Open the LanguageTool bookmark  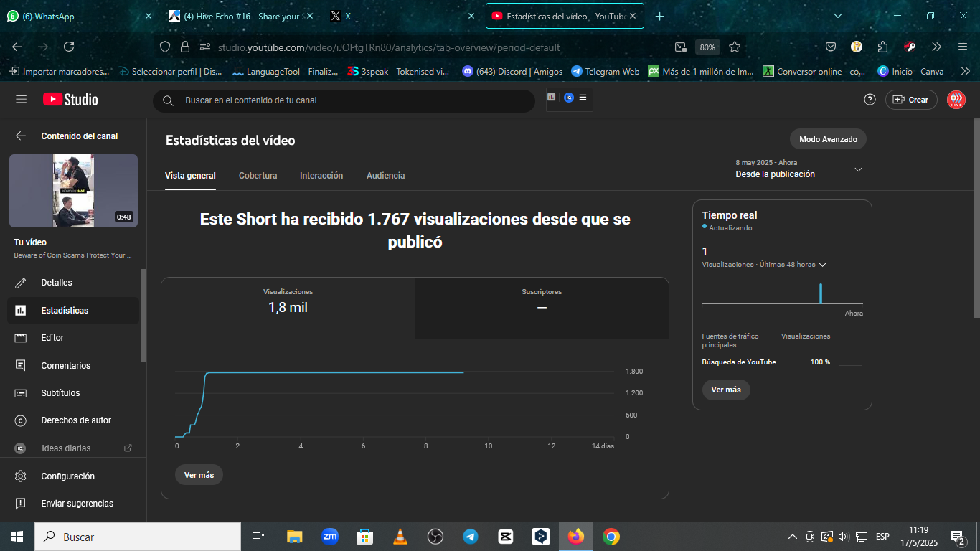click(285, 72)
